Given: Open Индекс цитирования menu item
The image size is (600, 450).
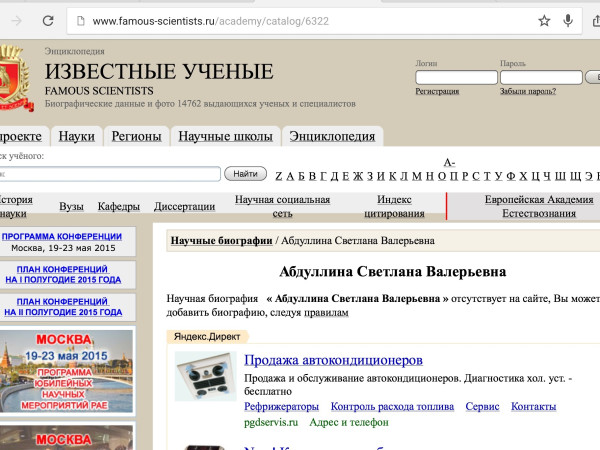Looking at the screenshot, I should pyautogui.click(x=394, y=206).
